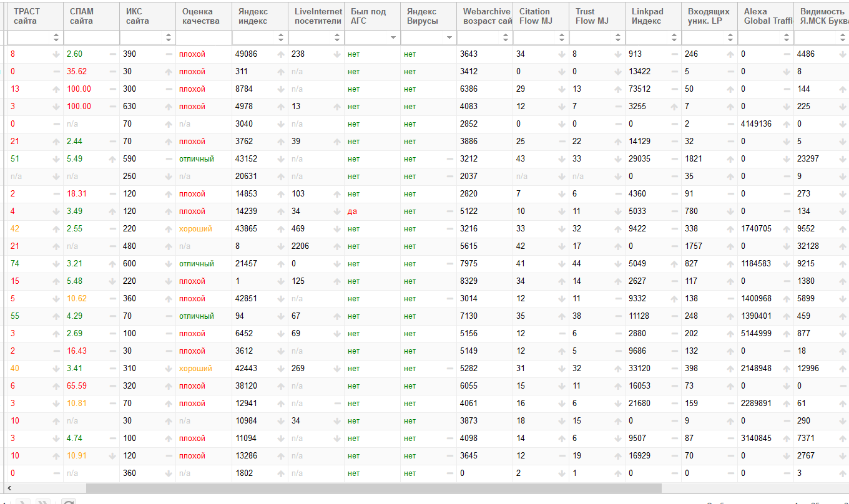Open the Был под АГС filter dropdown
This screenshot has width=849, height=504.
(x=393, y=38)
